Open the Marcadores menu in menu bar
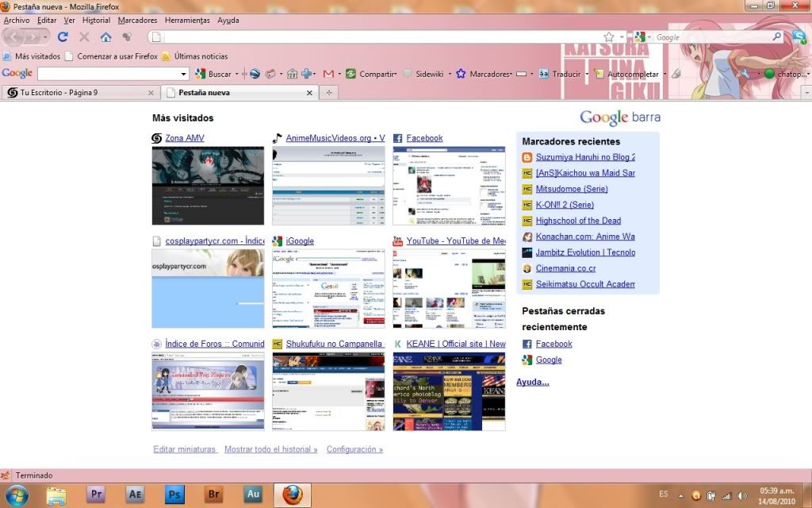The height and width of the screenshot is (508, 812). pyautogui.click(x=137, y=20)
